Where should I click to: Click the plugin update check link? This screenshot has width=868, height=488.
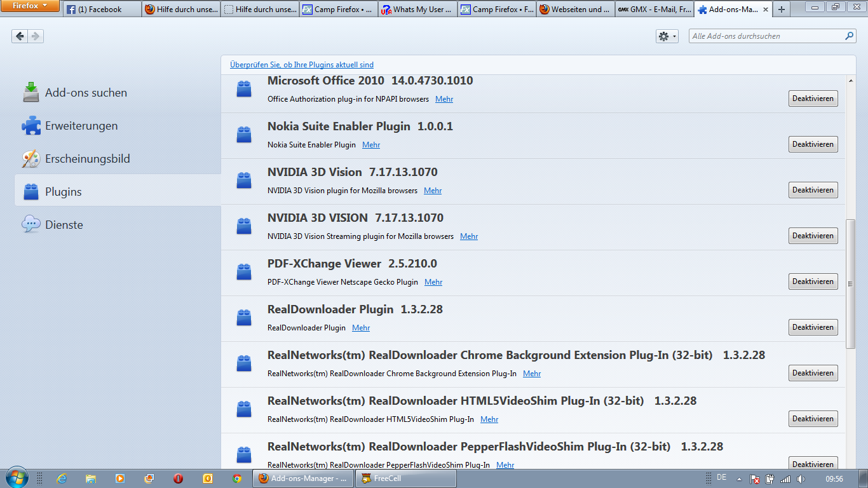tap(302, 65)
